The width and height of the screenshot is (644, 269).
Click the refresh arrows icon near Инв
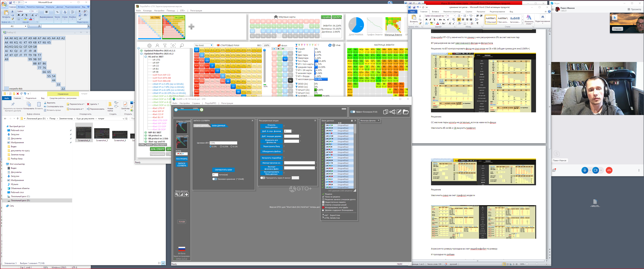330,45
